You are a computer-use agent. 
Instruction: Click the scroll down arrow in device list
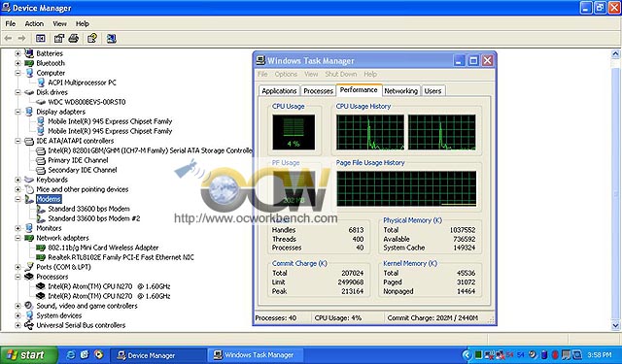[615, 326]
